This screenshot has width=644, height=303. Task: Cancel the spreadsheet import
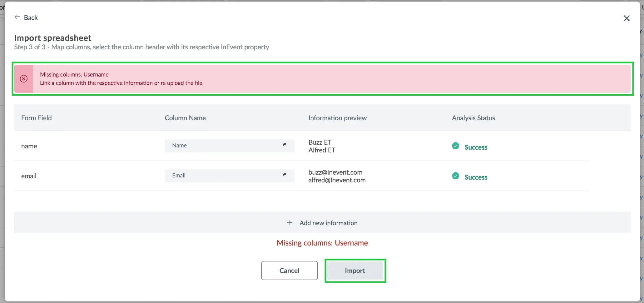pos(290,271)
